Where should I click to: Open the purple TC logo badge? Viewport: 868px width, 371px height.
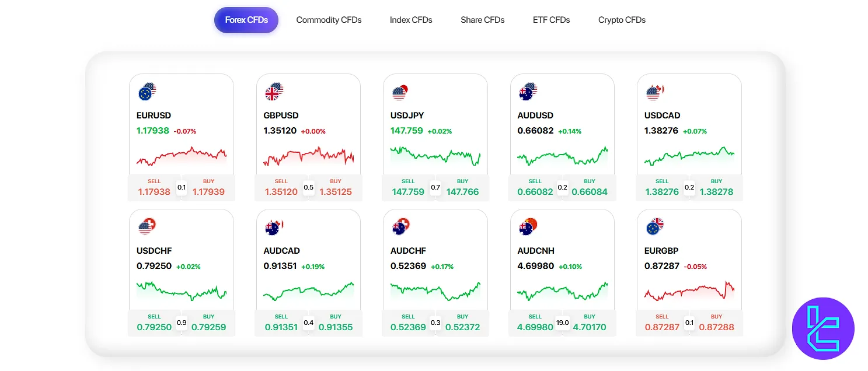pos(823,328)
